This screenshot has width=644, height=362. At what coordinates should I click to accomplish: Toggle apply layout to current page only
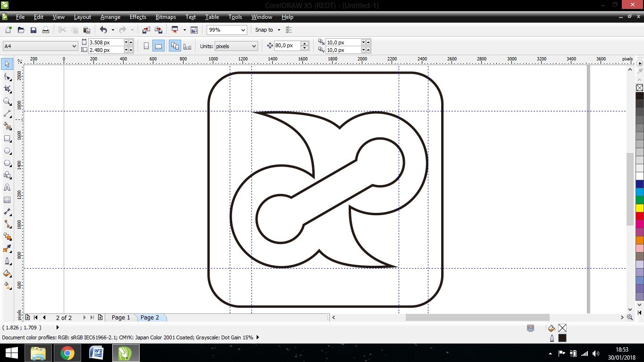pos(187,46)
